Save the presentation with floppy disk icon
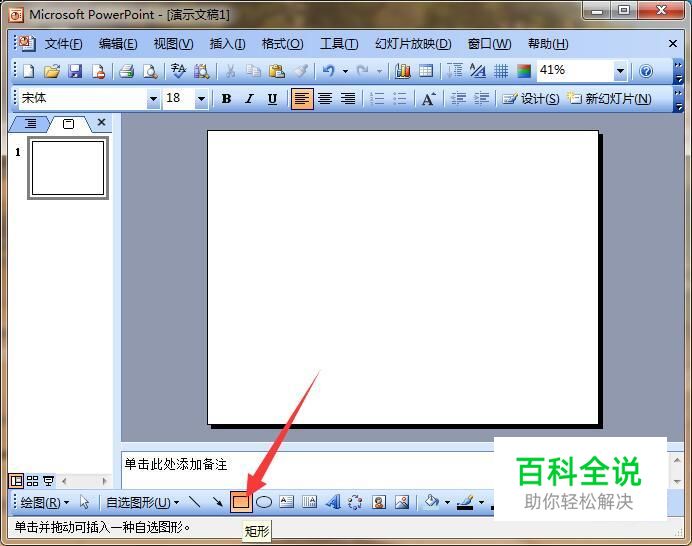692x546 pixels. 75,71
